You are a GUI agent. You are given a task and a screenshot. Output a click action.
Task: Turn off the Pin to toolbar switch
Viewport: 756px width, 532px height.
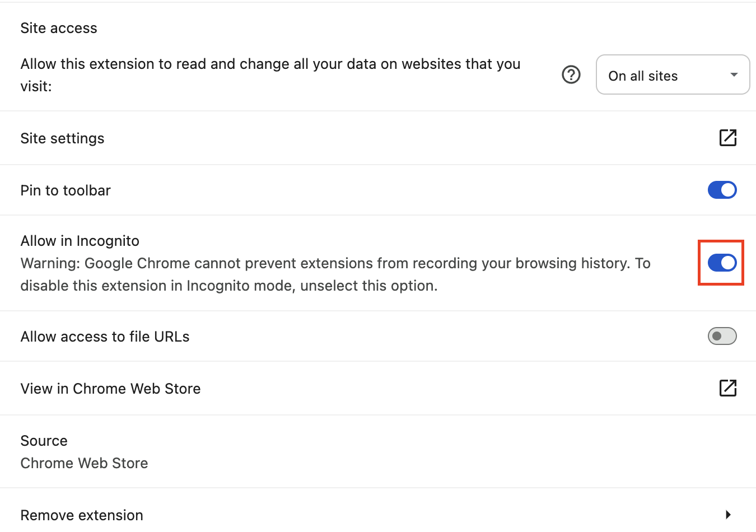coord(722,190)
